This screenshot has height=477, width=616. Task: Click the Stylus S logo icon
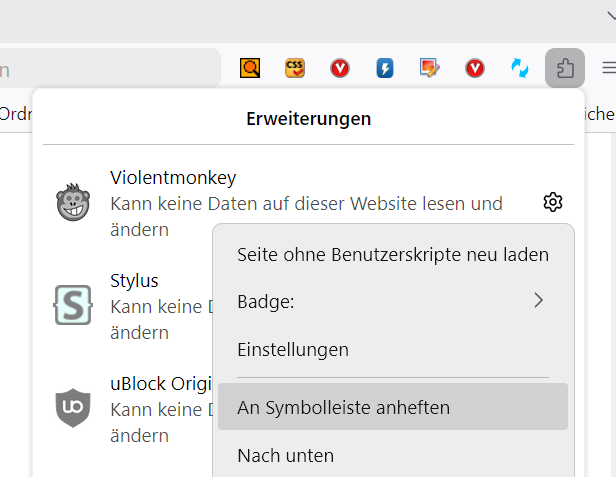tap(73, 305)
